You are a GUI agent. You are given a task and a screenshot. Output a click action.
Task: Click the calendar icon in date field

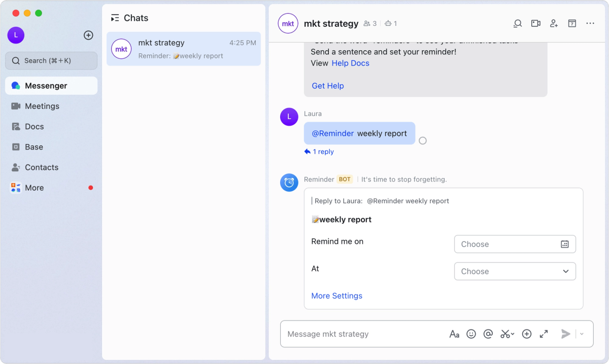(x=565, y=244)
